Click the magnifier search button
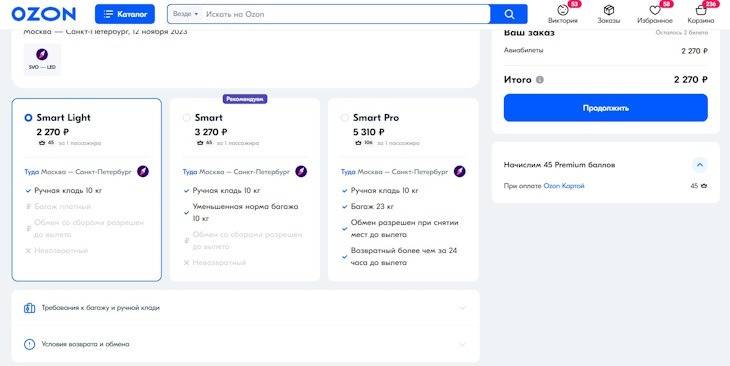 click(509, 14)
